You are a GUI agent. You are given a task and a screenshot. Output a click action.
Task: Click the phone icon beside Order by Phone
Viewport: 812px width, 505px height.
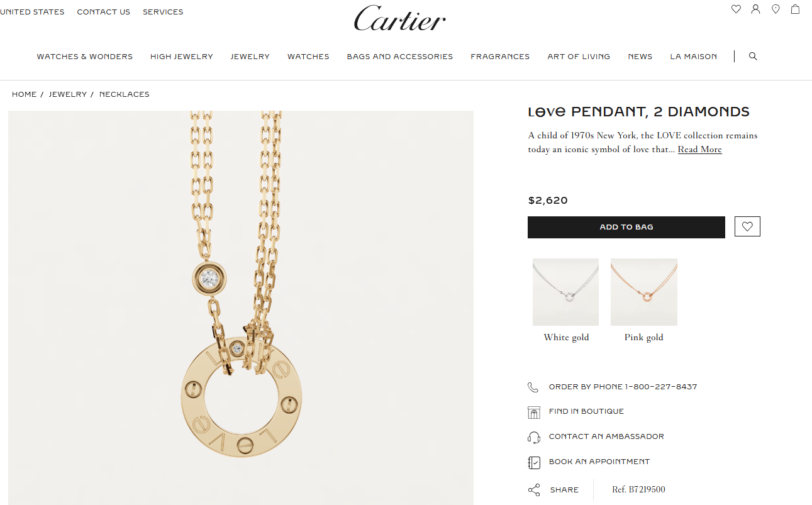point(533,387)
